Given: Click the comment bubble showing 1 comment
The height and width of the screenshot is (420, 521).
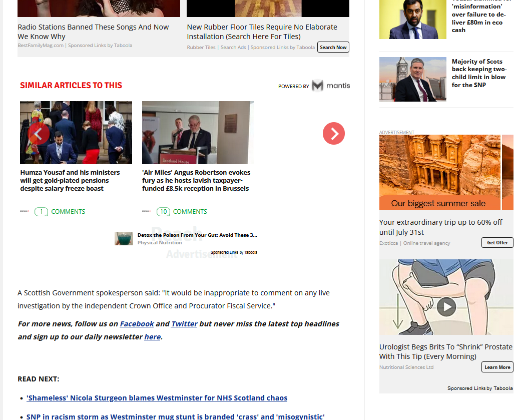Looking at the screenshot, I should pos(41,212).
